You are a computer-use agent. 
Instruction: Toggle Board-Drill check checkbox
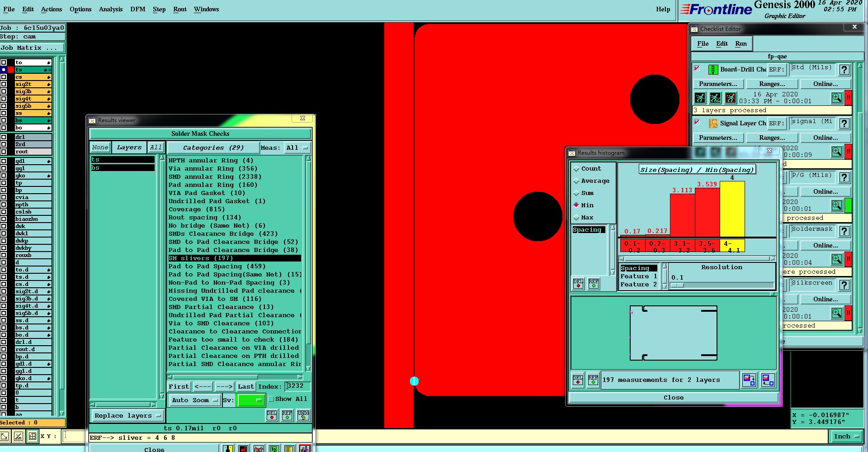[697, 69]
